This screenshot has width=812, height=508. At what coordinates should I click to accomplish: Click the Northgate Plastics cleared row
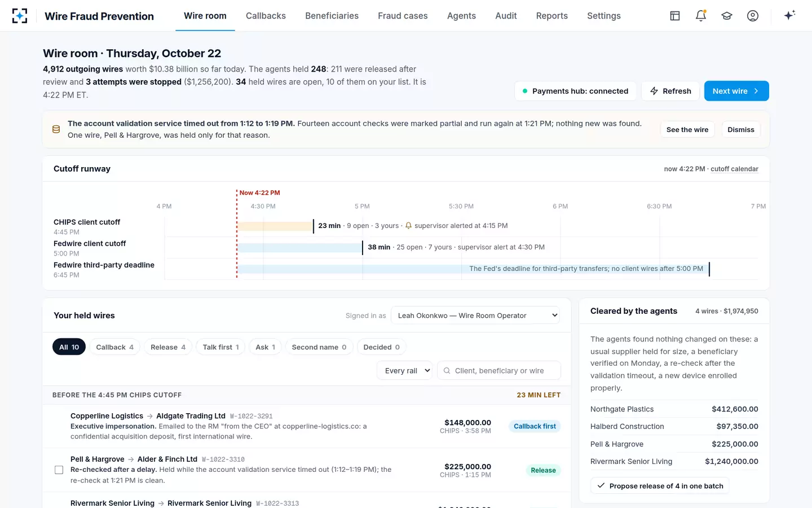coord(674,409)
